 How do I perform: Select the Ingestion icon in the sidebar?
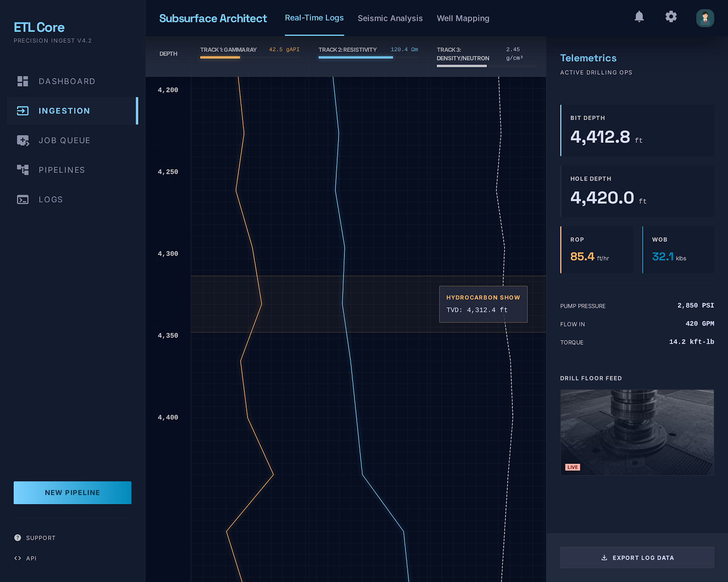22,110
